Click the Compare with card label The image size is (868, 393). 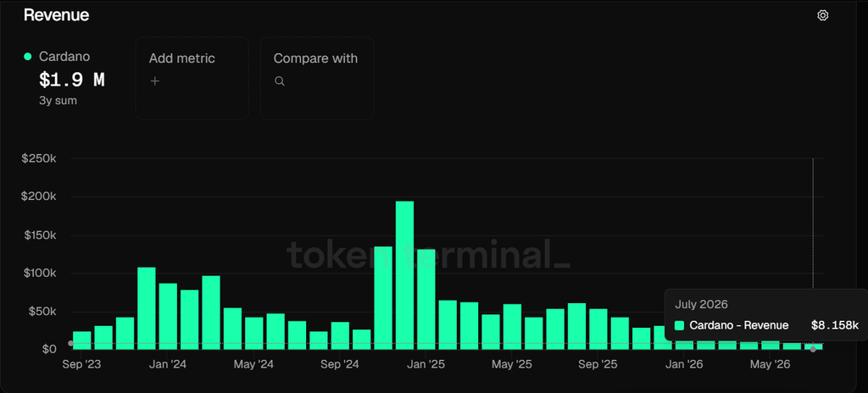pos(315,58)
